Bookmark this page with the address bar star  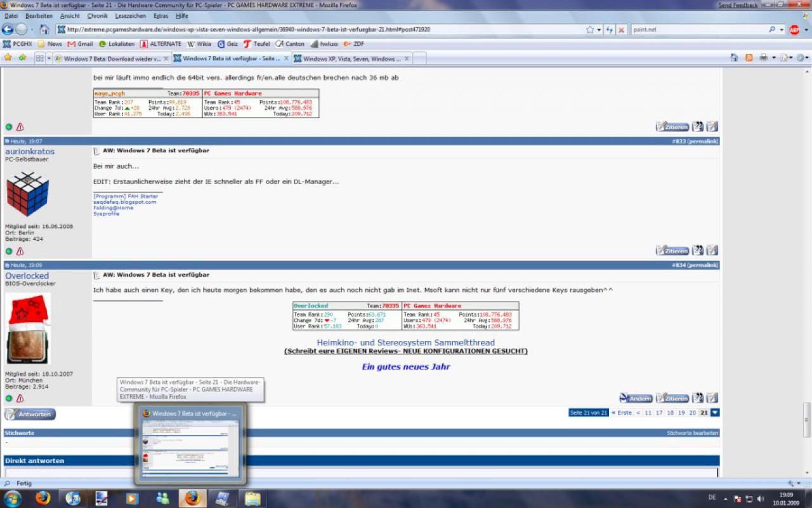(590, 29)
